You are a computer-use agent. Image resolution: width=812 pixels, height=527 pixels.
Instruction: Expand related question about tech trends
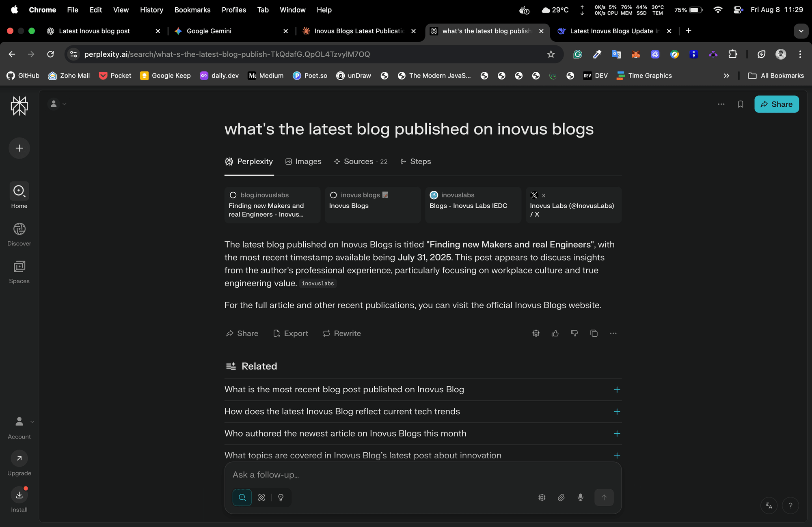[616, 412]
